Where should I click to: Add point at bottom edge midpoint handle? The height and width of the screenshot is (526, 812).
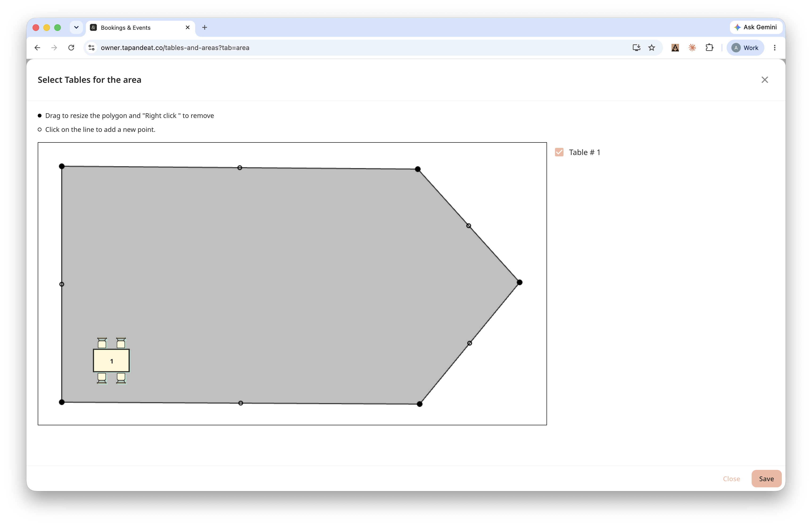240,403
